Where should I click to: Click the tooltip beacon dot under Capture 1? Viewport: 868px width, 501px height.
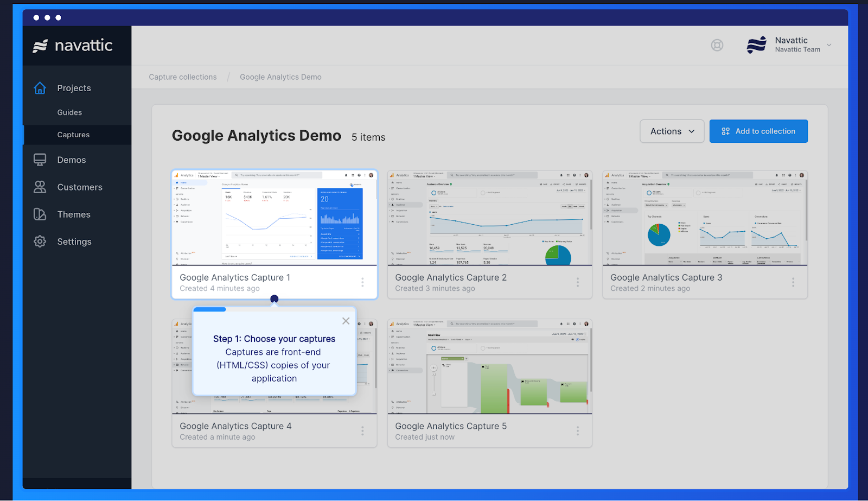pos(275,299)
